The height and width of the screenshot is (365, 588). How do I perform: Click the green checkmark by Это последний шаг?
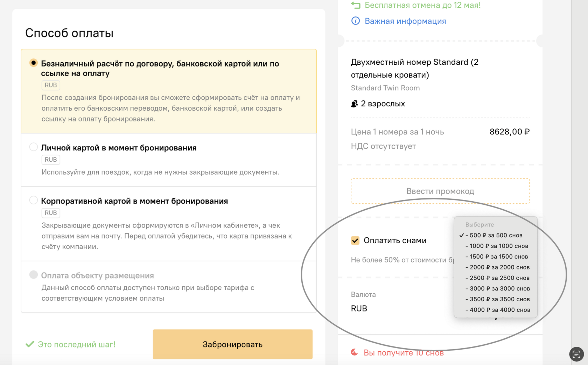30,344
